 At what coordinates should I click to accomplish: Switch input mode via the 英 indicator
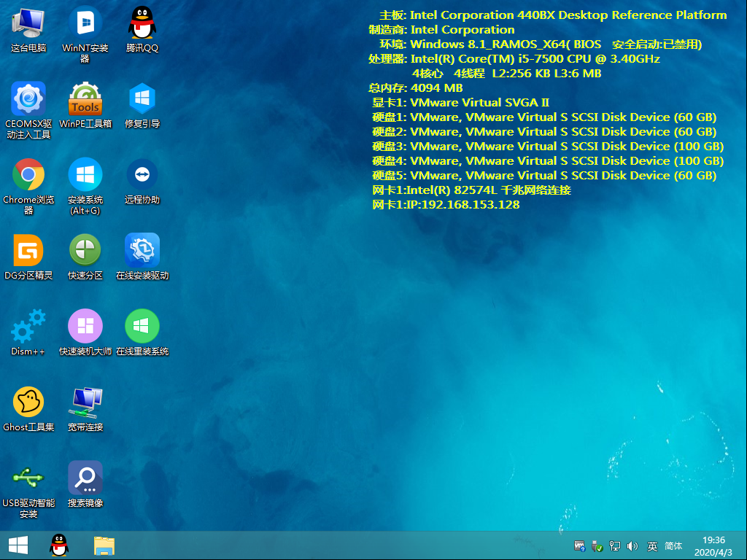[652, 546]
